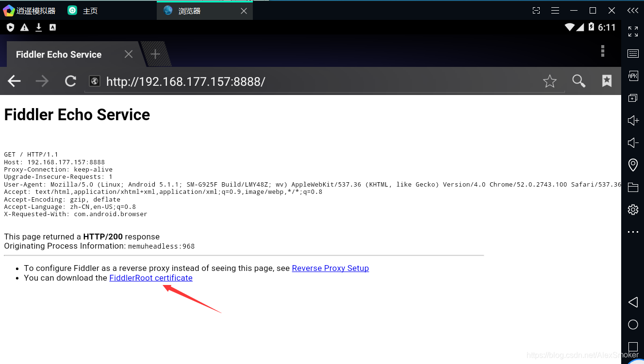
Task: Tap the download status bar notification
Action: tap(39, 28)
